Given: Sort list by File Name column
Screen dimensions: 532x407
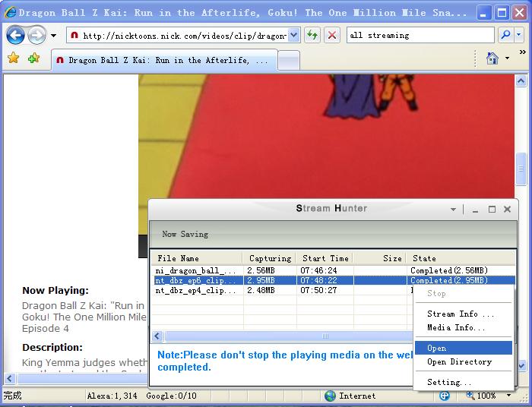Looking at the screenshot, I should coord(197,258).
